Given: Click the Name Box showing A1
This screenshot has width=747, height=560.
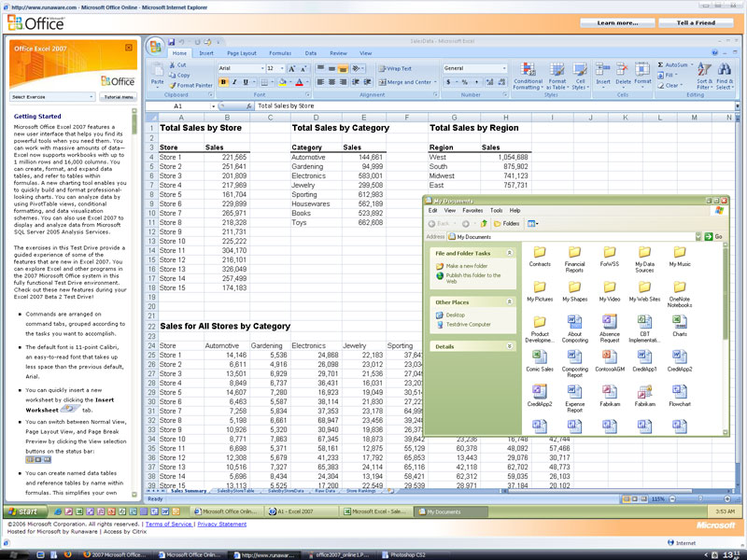Looking at the screenshot, I should [180, 106].
